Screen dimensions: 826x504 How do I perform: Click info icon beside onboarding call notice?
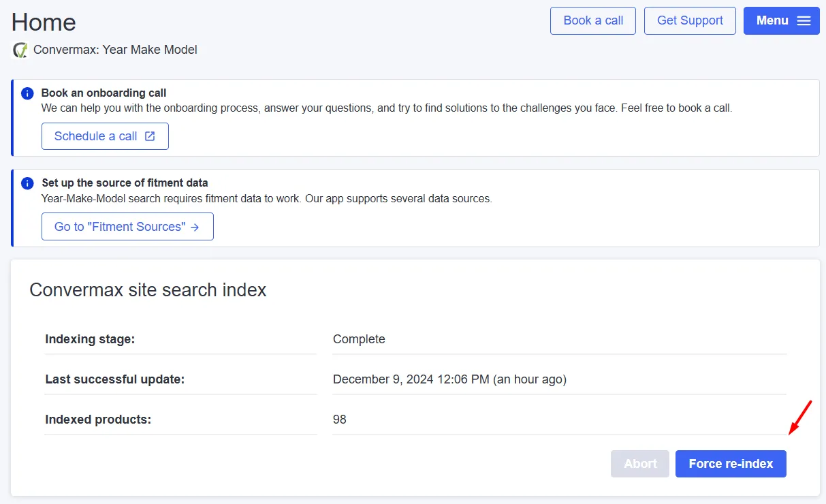(x=27, y=93)
